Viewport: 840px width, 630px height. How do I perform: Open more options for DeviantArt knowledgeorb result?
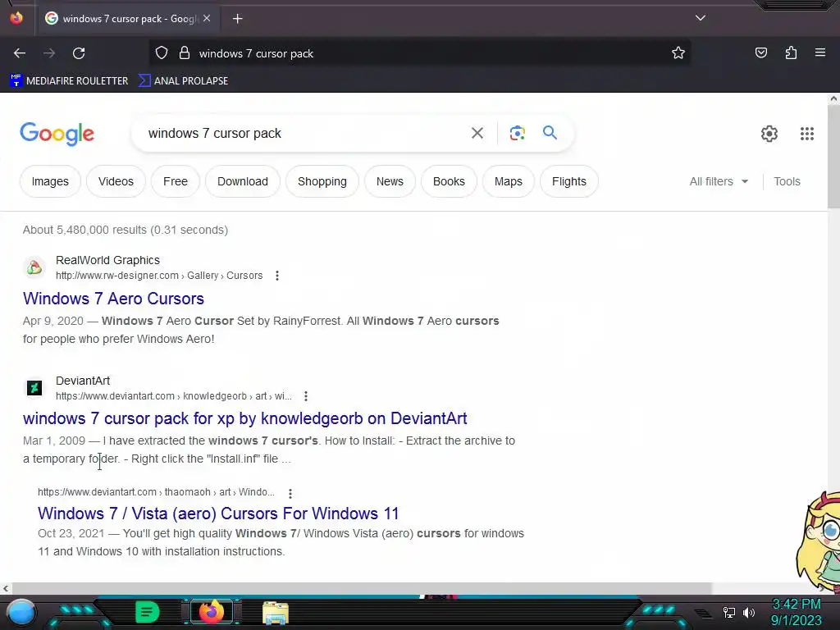tap(306, 396)
